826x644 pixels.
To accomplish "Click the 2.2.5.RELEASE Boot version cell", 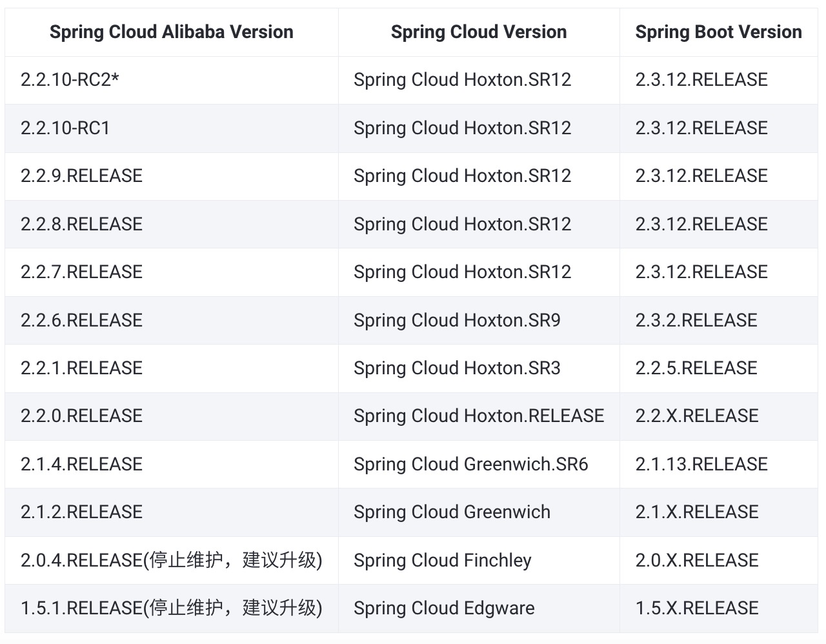I will point(719,368).
